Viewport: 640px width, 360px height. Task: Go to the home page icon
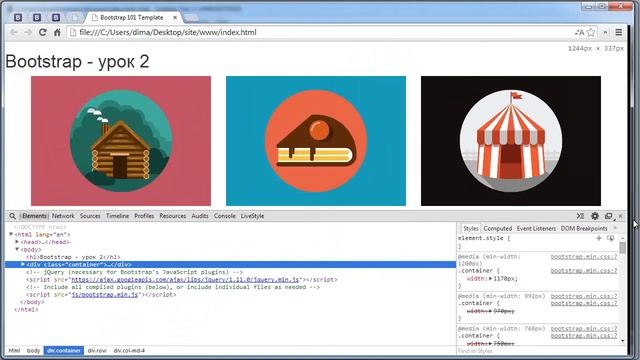point(57,32)
